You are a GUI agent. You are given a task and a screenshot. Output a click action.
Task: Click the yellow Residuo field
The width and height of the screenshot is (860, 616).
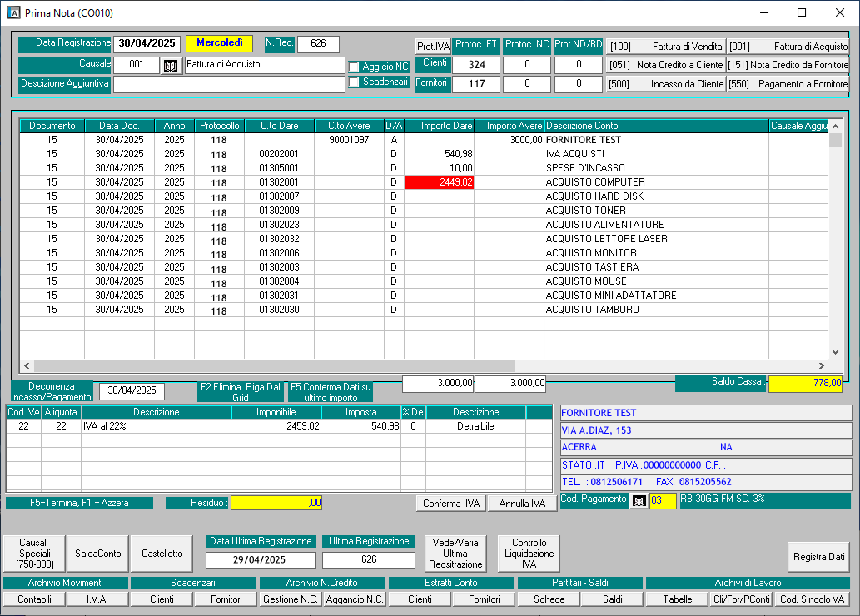(276, 503)
